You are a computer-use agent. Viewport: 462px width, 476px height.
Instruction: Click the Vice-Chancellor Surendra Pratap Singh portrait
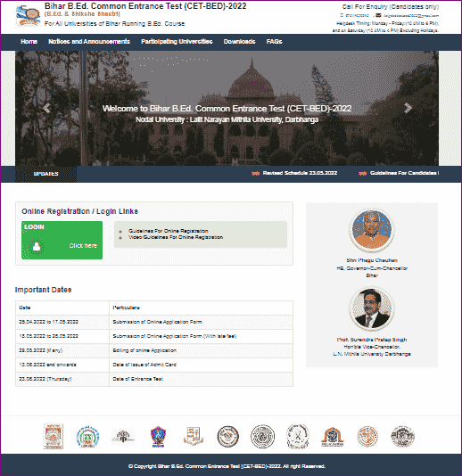tap(372, 308)
